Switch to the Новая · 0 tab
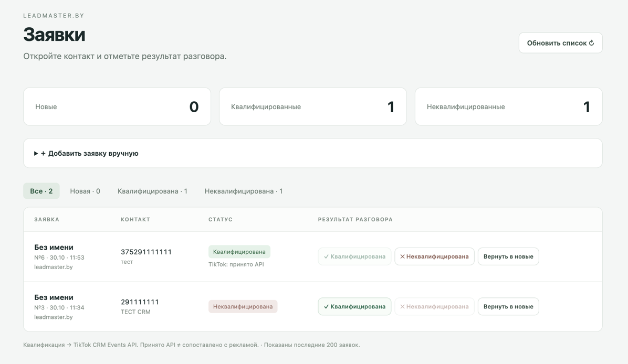628x364 pixels. (x=85, y=191)
